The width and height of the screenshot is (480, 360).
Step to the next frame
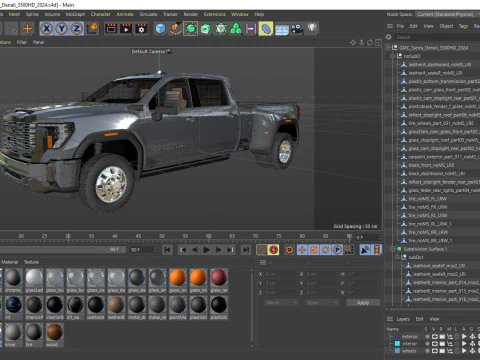coord(218,250)
